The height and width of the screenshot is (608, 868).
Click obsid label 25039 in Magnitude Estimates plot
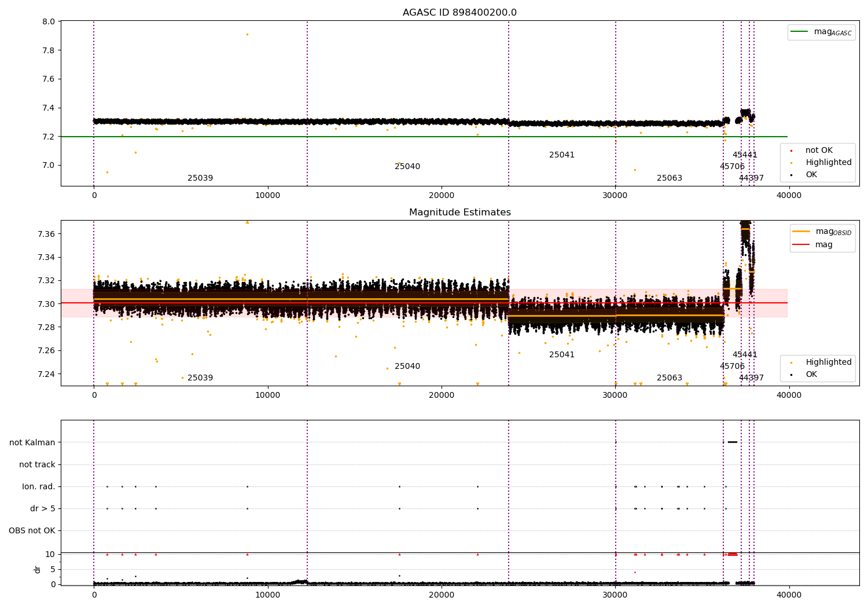pyautogui.click(x=200, y=378)
